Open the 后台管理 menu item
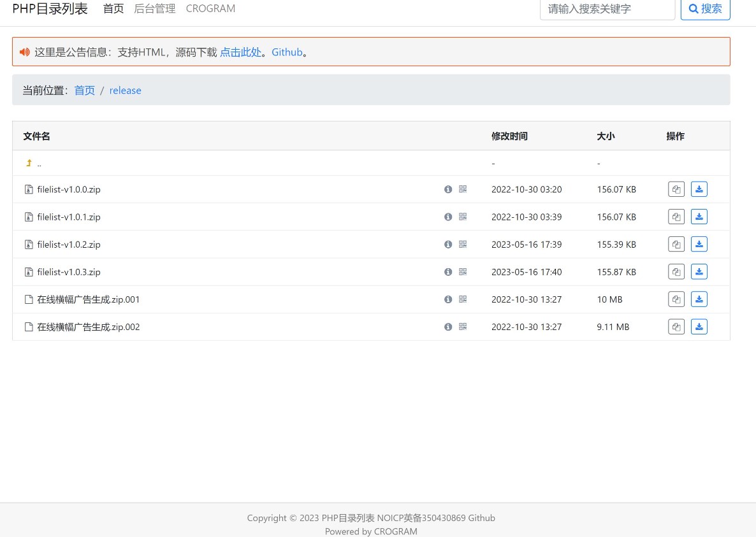The width and height of the screenshot is (756, 537). pos(154,8)
